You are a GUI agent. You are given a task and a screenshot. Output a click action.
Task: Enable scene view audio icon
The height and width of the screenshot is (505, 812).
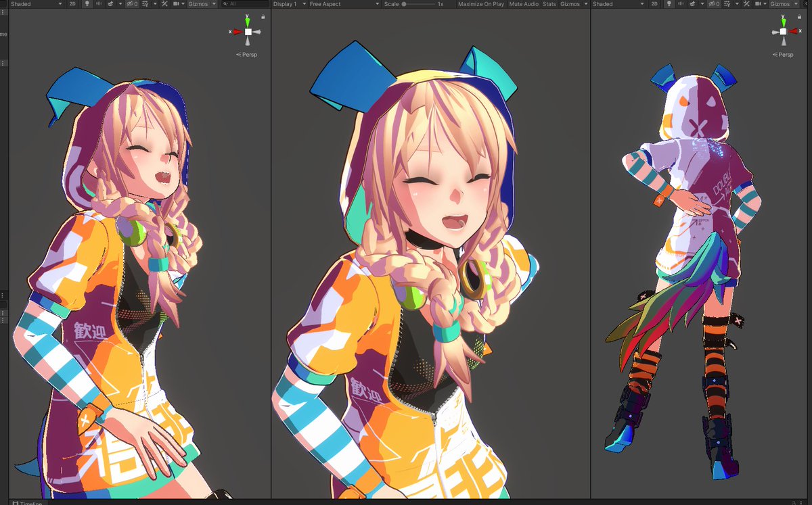click(99, 4)
